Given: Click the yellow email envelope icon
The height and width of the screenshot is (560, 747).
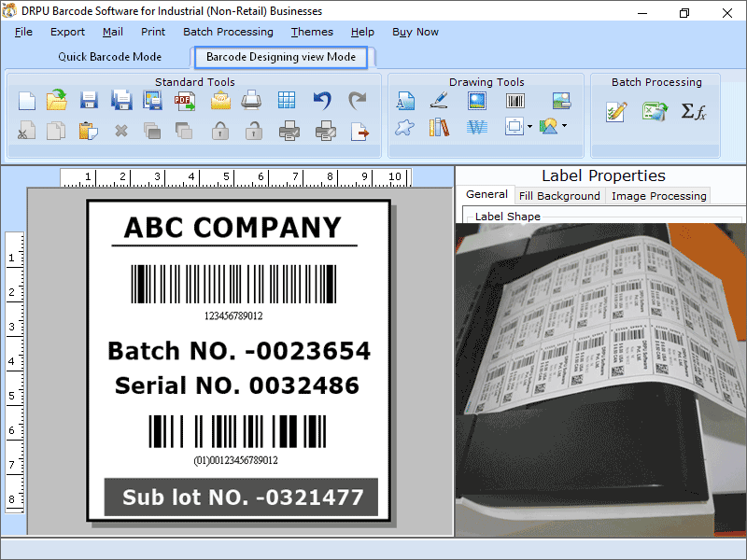Looking at the screenshot, I should tap(220, 101).
